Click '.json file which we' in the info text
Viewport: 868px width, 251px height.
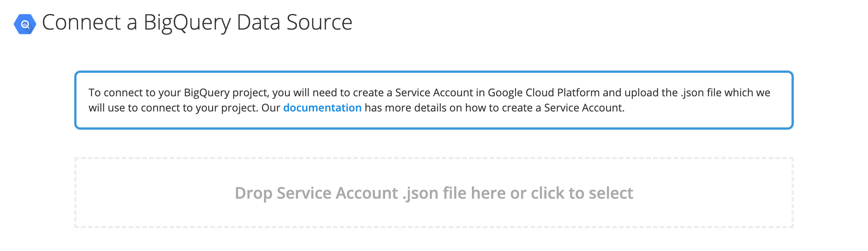click(725, 93)
